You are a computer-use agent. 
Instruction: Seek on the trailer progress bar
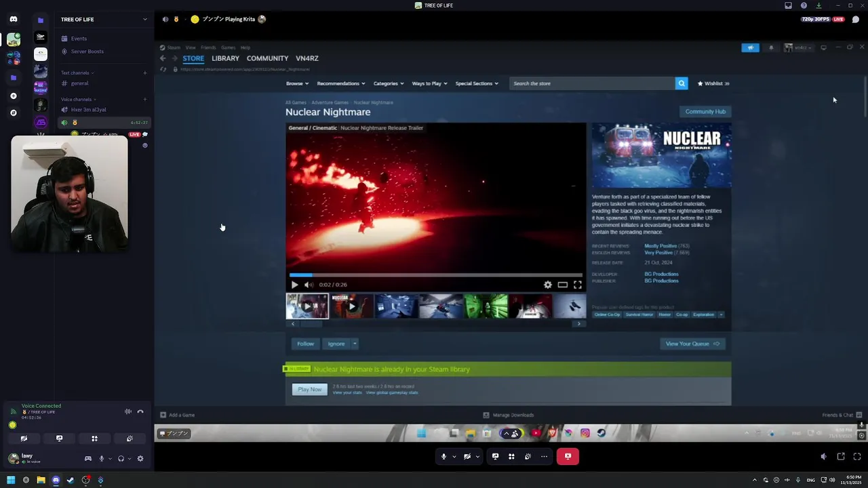tap(435, 275)
